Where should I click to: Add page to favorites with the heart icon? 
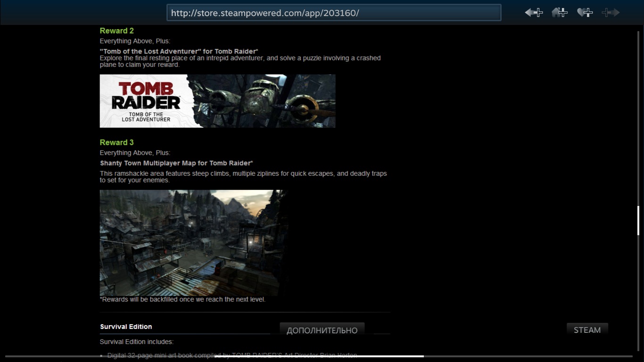(x=585, y=13)
